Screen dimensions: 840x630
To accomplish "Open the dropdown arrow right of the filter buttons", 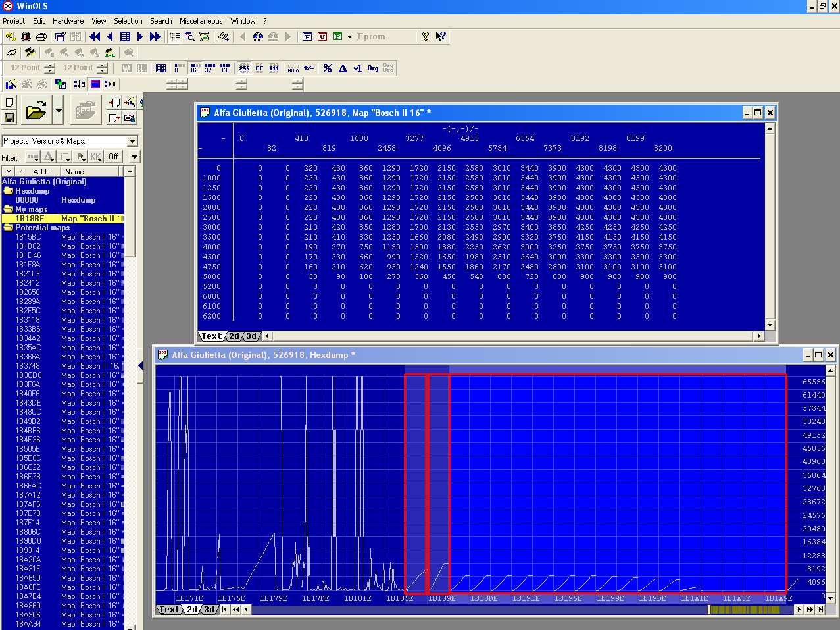I will (134, 157).
